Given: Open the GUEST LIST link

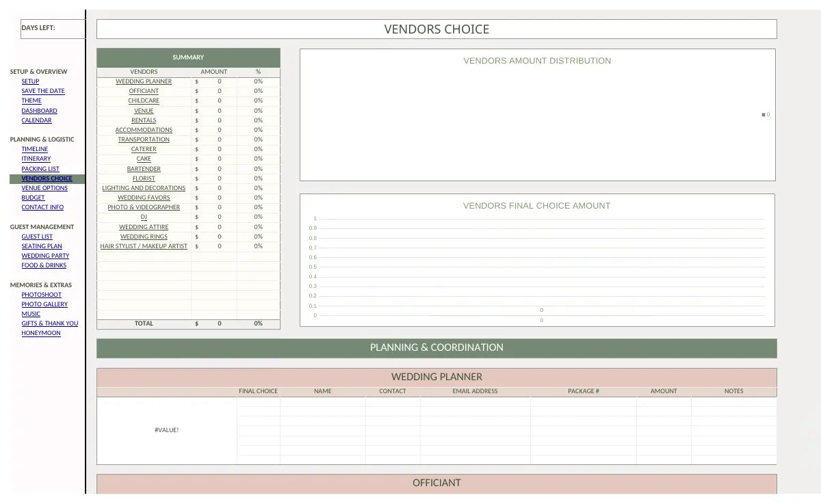Looking at the screenshot, I should (x=37, y=237).
